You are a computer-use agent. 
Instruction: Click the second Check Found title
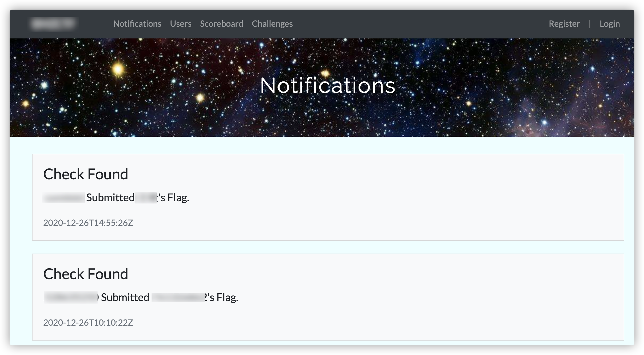click(86, 274)
